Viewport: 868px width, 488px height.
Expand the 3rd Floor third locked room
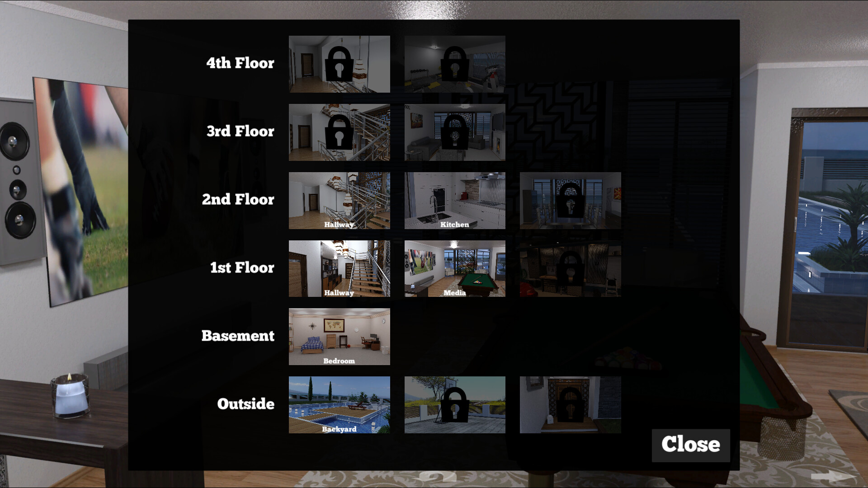[x=570, y=131]
